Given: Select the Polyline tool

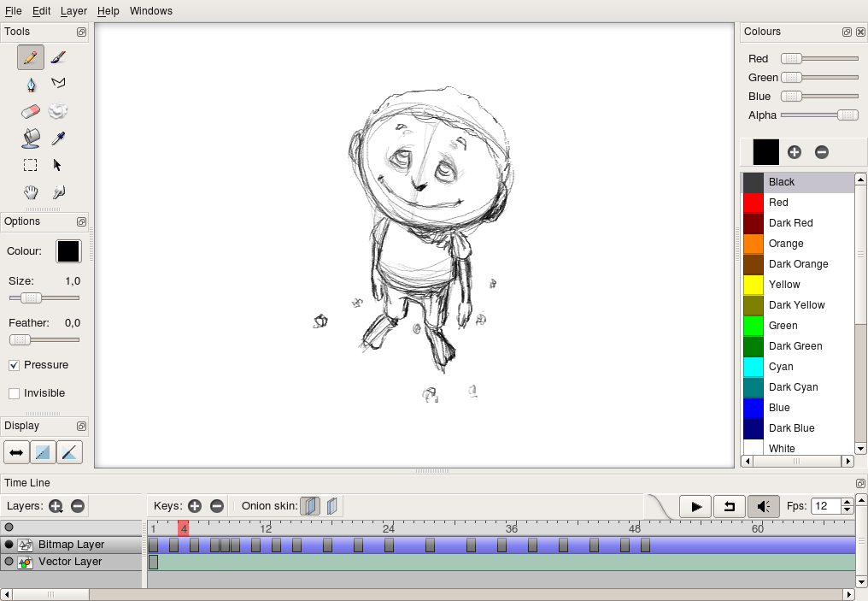Looking at the screenshot, I should [x=57, y=84].
